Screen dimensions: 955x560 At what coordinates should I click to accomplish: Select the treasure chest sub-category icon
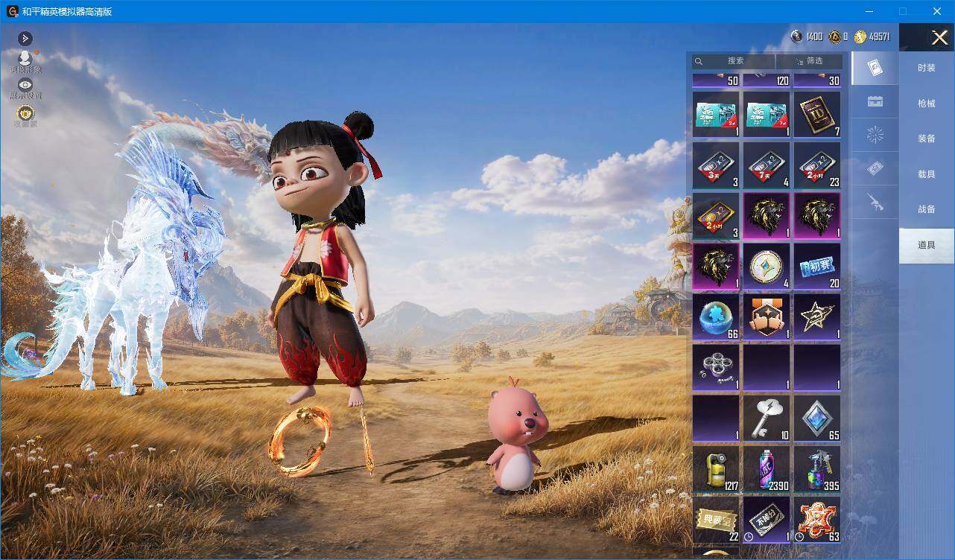[x=875, y=102]
